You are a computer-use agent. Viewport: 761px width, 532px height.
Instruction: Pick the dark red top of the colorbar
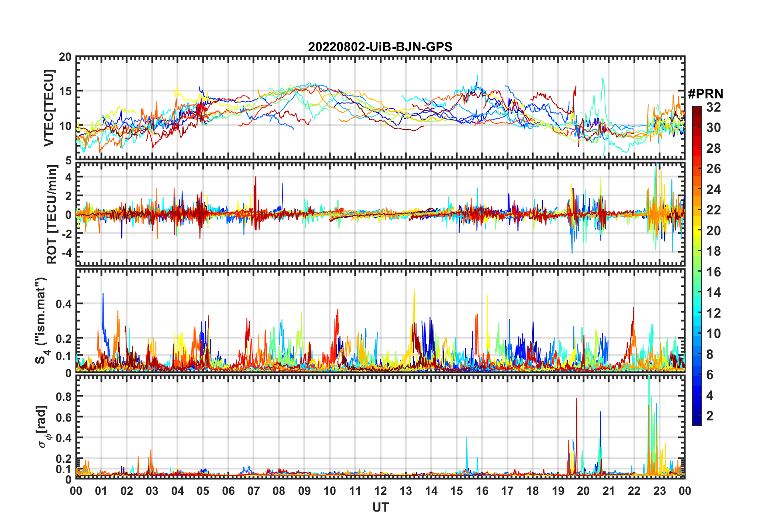(x=697, y=109)
